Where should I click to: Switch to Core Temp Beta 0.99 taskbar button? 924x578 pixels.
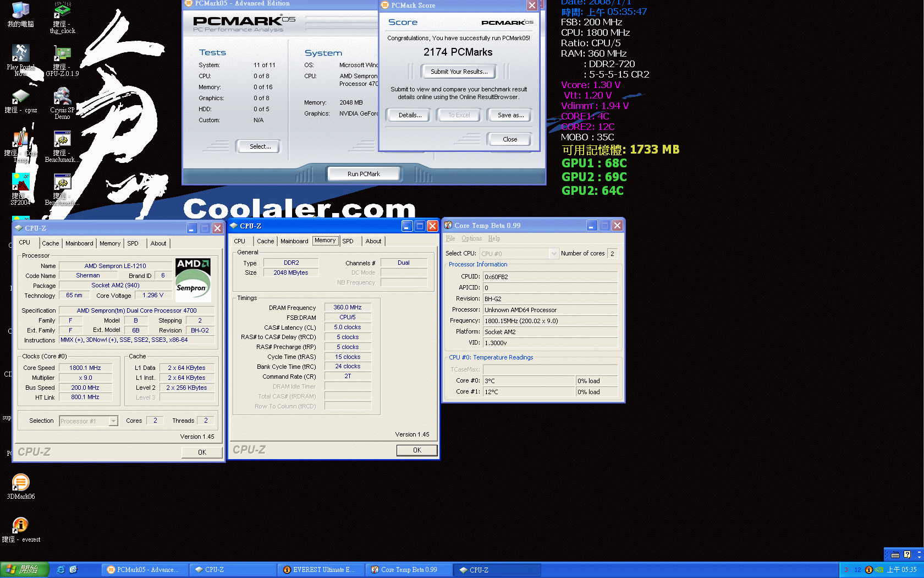409,570
